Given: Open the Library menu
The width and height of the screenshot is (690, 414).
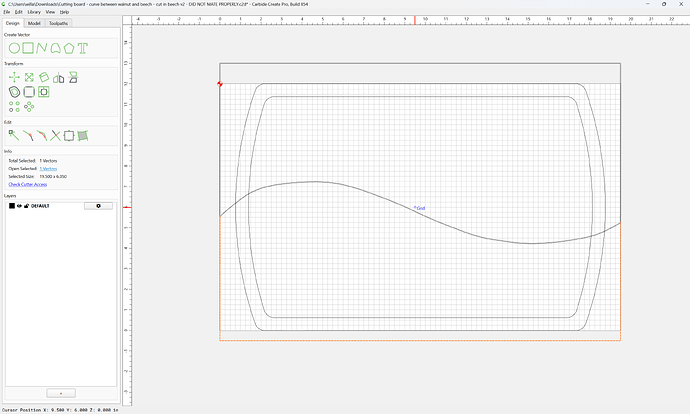Looking at the screenshot, I should click(34, 12).
